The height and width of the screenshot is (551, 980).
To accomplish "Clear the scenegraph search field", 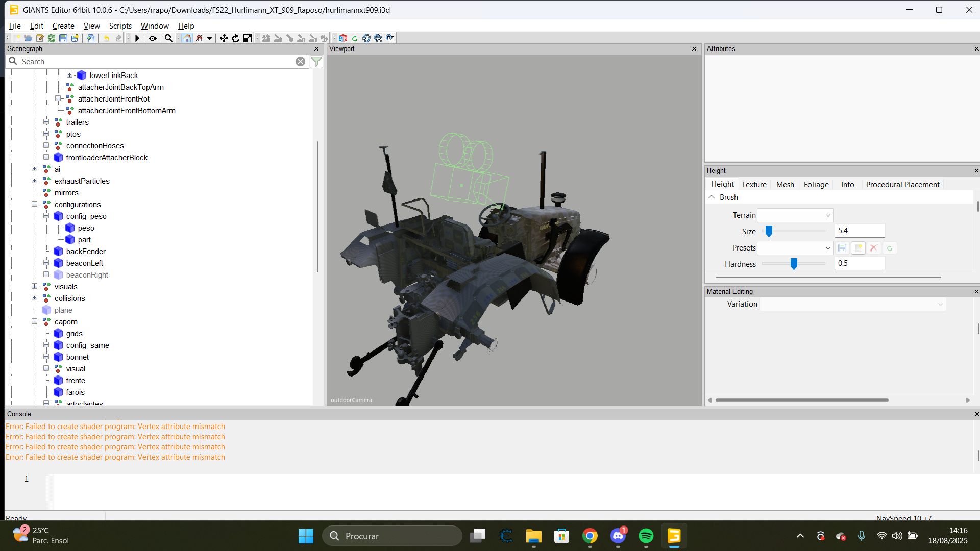I will click(301, 62).
